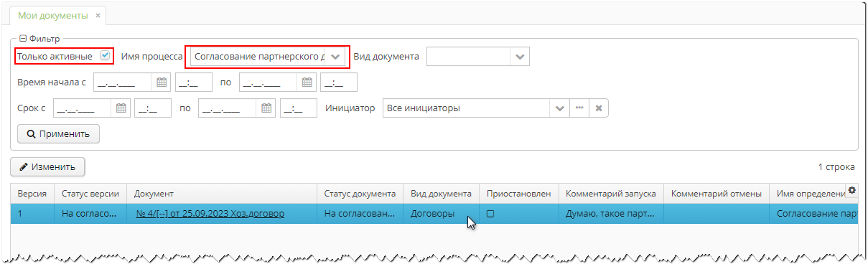Sort by Статус документа column header
This screenshot has width=868, height=269.
pyautogui.click(x=360, y=194)
